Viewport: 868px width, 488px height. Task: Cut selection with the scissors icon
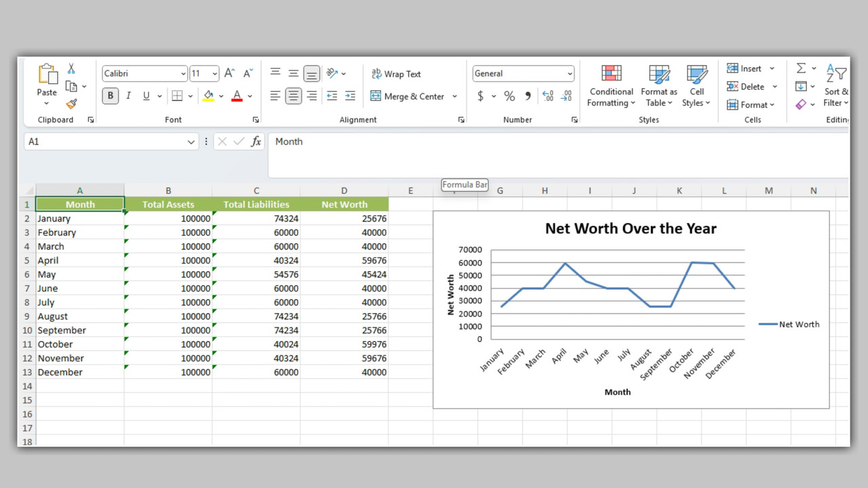[x=71, y=69]
